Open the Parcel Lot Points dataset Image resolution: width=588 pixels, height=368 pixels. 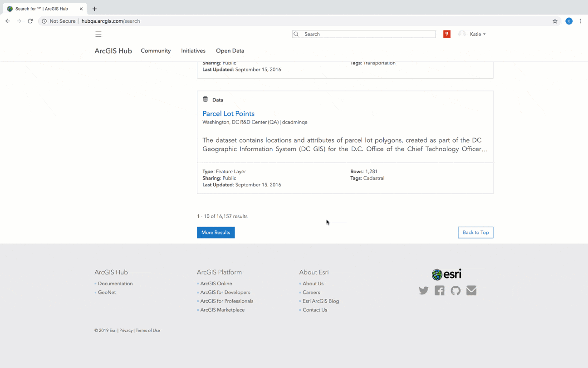pyautogui.click(x=228, y=114)
